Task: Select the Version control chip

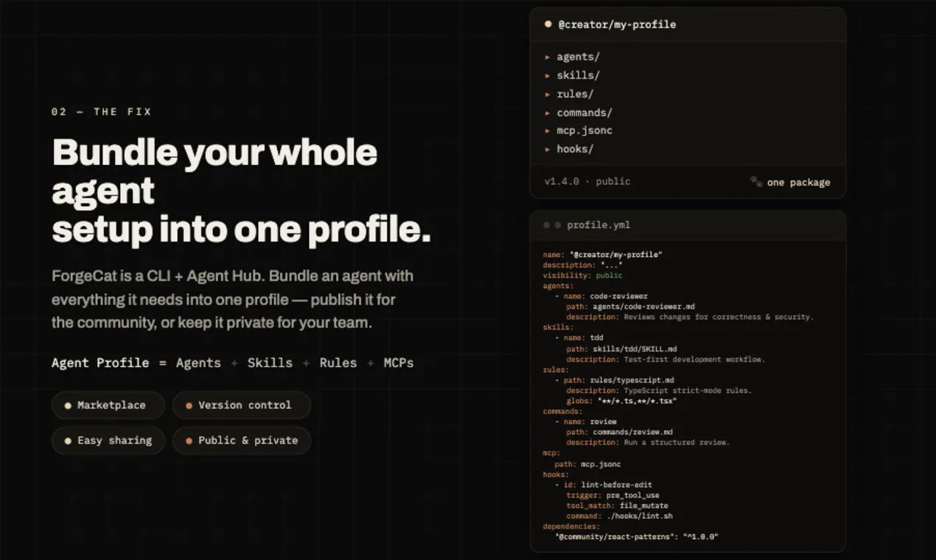Action: point(242,405)
